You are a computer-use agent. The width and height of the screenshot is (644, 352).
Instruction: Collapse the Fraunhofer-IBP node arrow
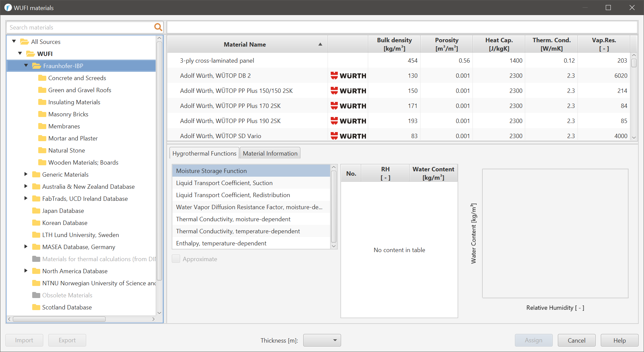click(x=26, y=65)
